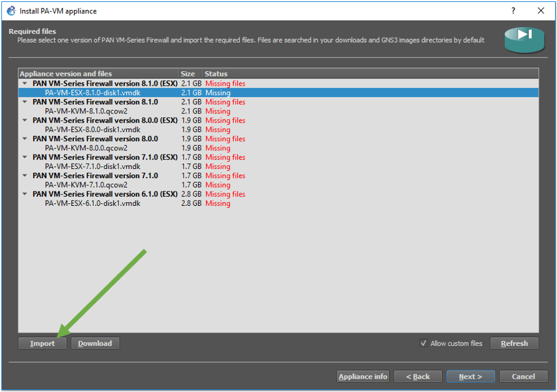557x392 pixels.
Task: Collapse PAN VM-Series Firewall version 8.0.0 (ESX)
Action: tap(24, 120)
